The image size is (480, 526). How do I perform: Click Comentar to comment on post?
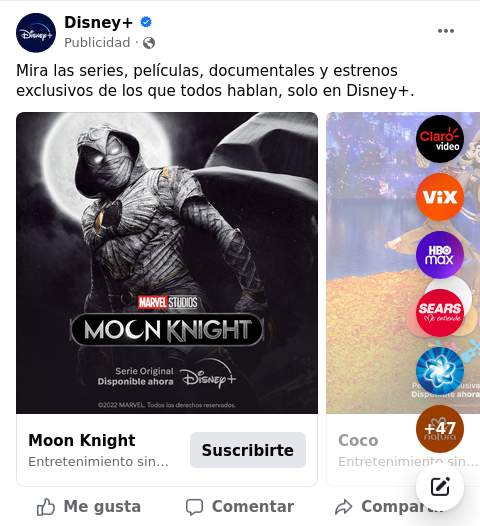(x=240, y=506)
